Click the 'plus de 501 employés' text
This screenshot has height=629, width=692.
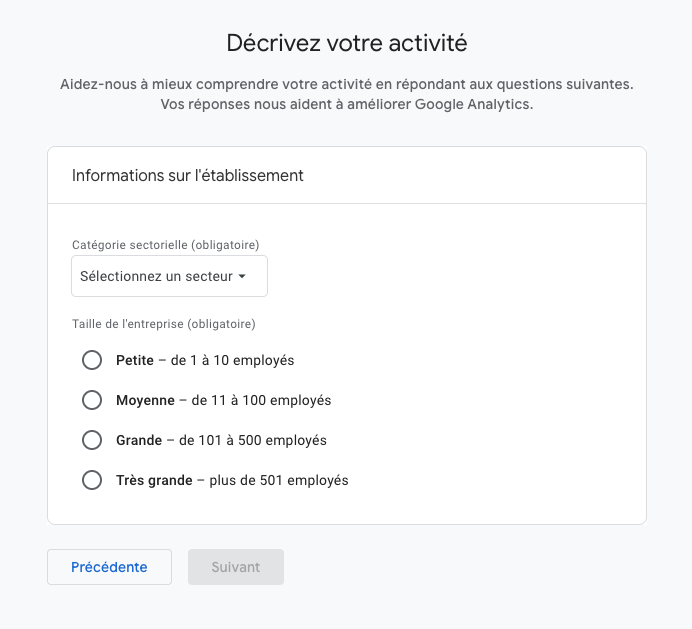(279, 480)
